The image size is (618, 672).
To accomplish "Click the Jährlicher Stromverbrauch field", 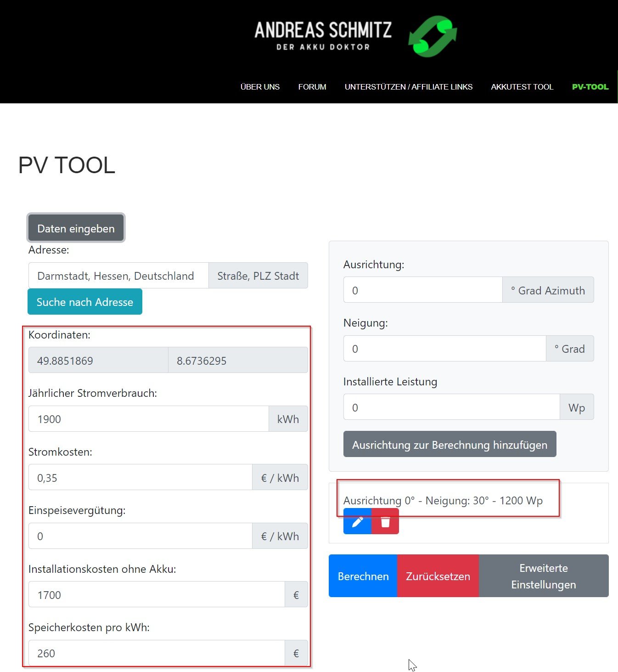I will click(148, 419).
